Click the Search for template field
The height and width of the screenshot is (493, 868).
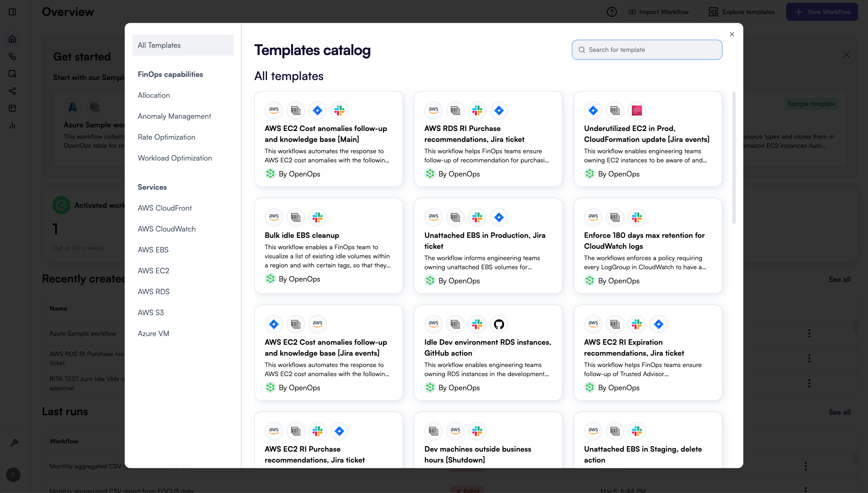pos(647,50)
